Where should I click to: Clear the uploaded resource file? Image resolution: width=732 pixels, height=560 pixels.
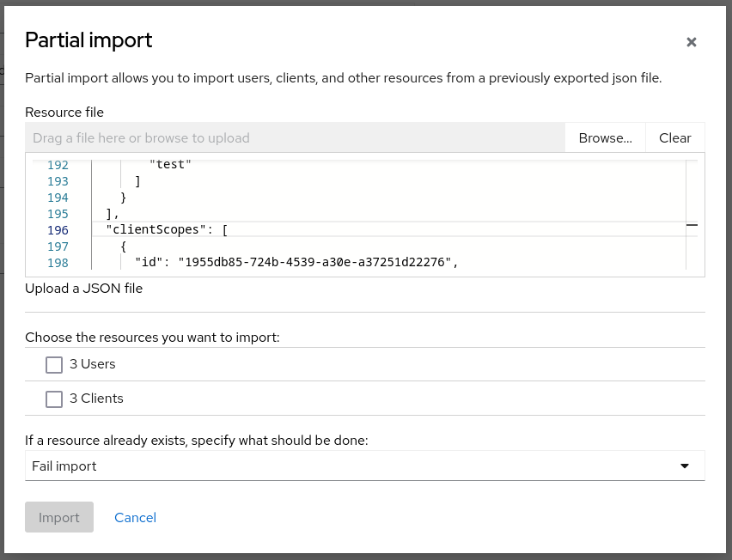tap(674, 137)
